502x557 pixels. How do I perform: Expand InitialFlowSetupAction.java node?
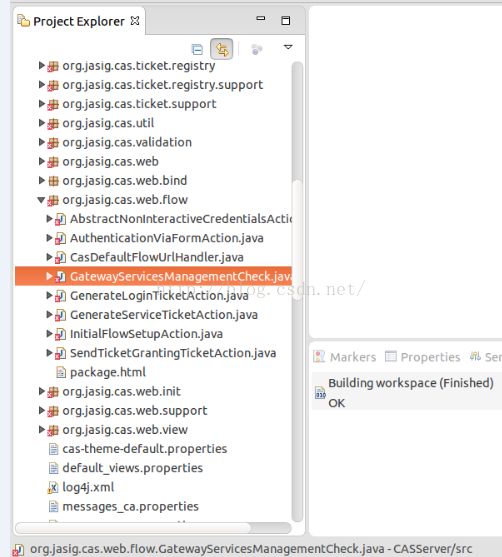pyautogui.click(x=49, y=334)
